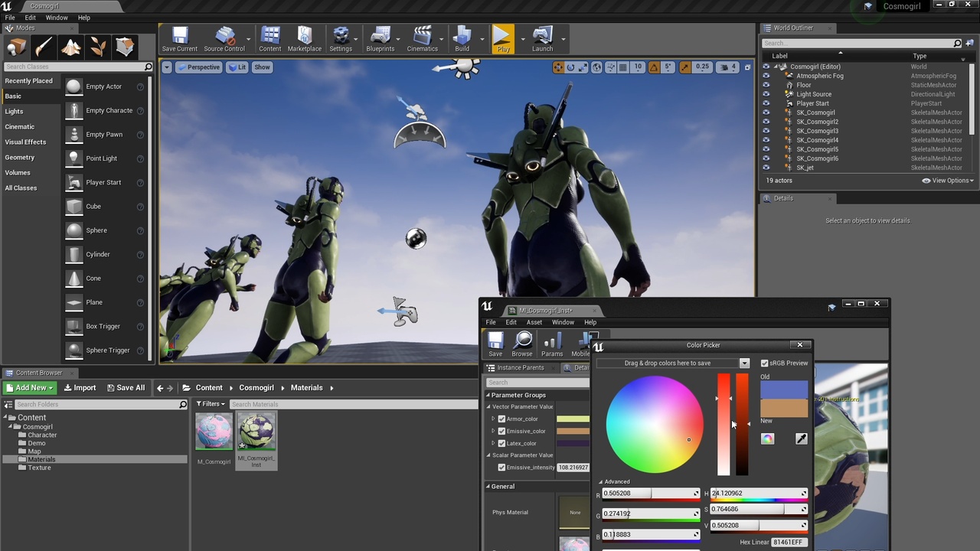The width and height of the screenshot is (980, 551).
Task: Click Params in the material instance toolbar
Action: click(552, 344)
